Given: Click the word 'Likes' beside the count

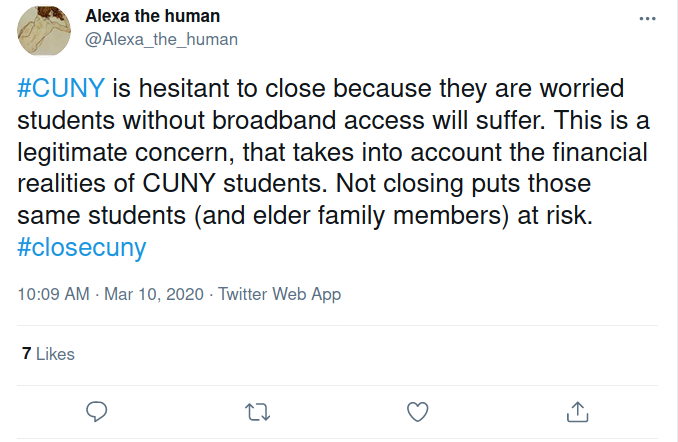Looking at the screenshot, I should click(x=55, y=354).
